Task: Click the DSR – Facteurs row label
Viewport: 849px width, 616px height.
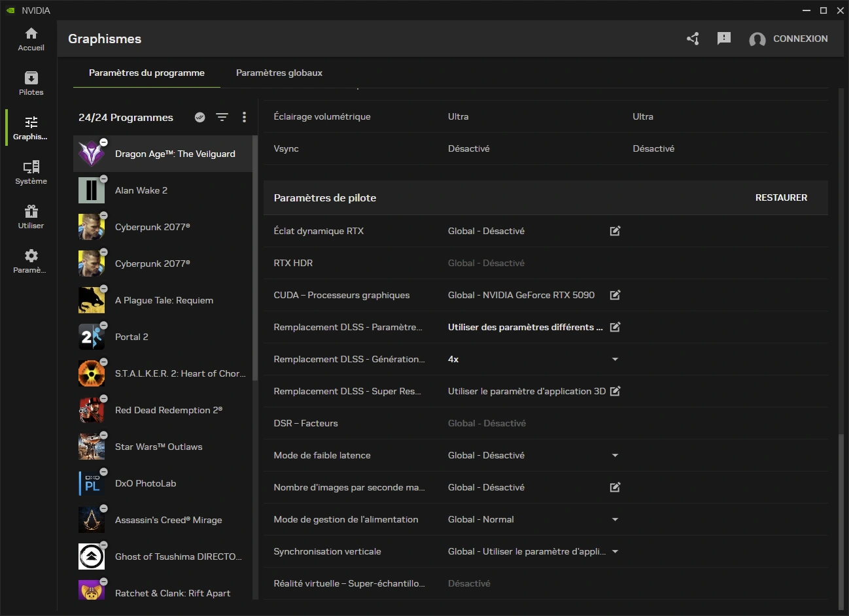Action: click(x=305, y=423)
